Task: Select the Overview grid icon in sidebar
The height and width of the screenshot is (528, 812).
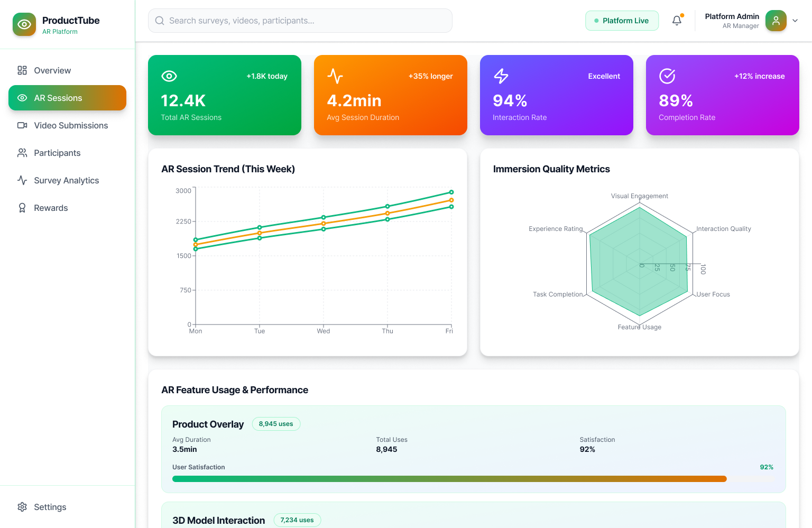Action: (22, 70)
